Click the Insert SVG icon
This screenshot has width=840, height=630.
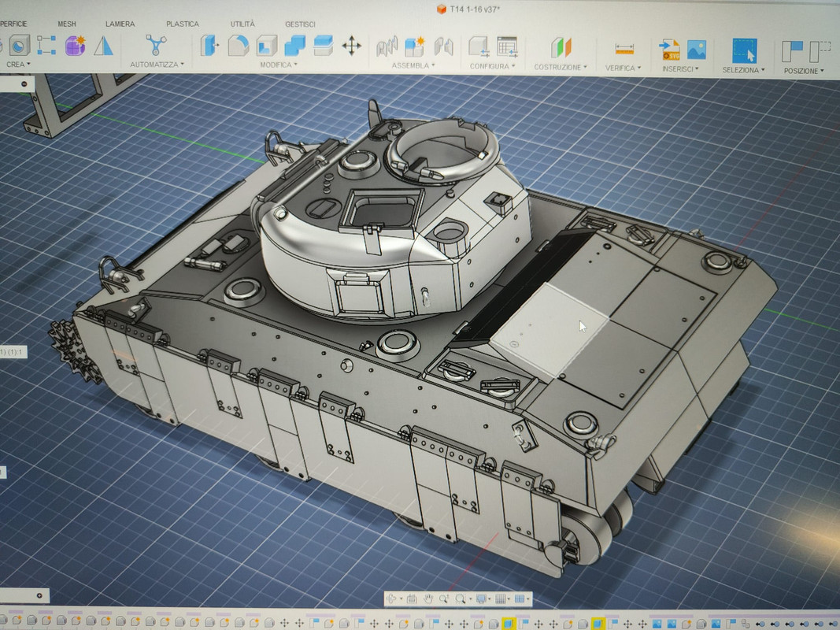click(x=669, y=50)
